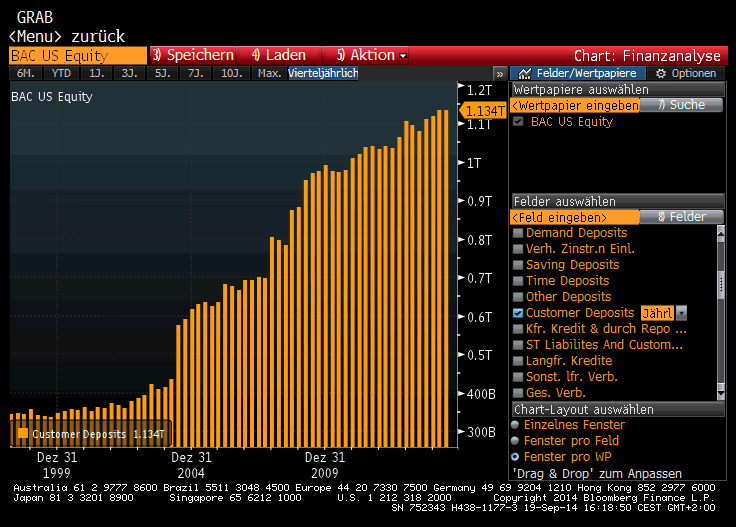Click the Menu zurück link

[x=67, y=36]
